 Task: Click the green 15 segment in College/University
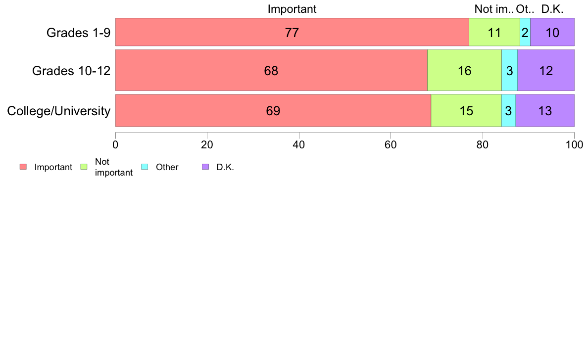466,111
